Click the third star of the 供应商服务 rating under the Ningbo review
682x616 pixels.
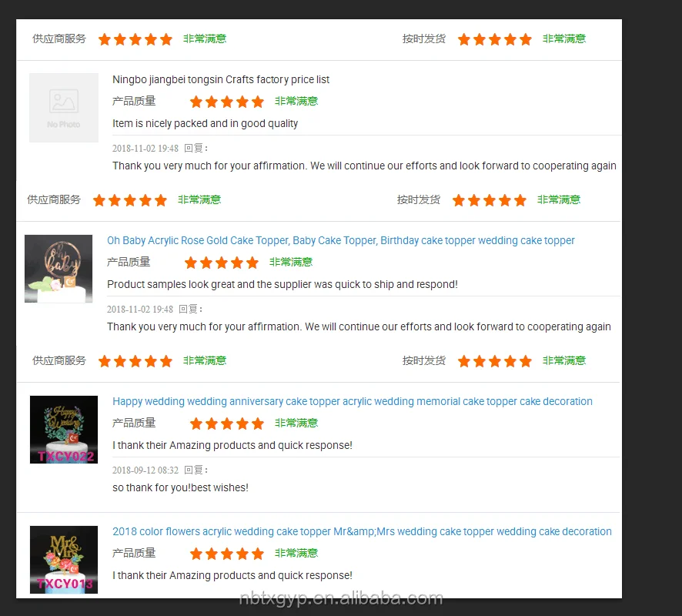point(130,200)
